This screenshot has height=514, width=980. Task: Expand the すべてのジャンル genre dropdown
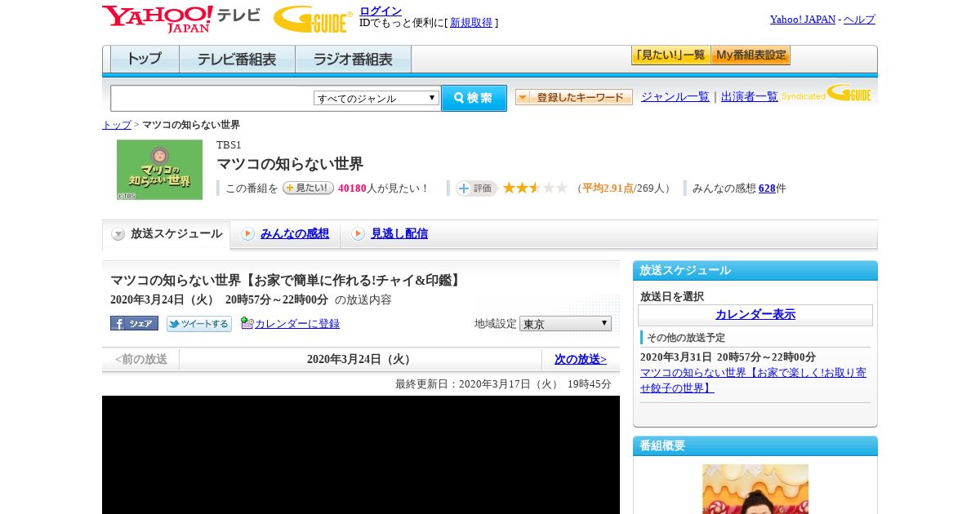coord(376,98)
